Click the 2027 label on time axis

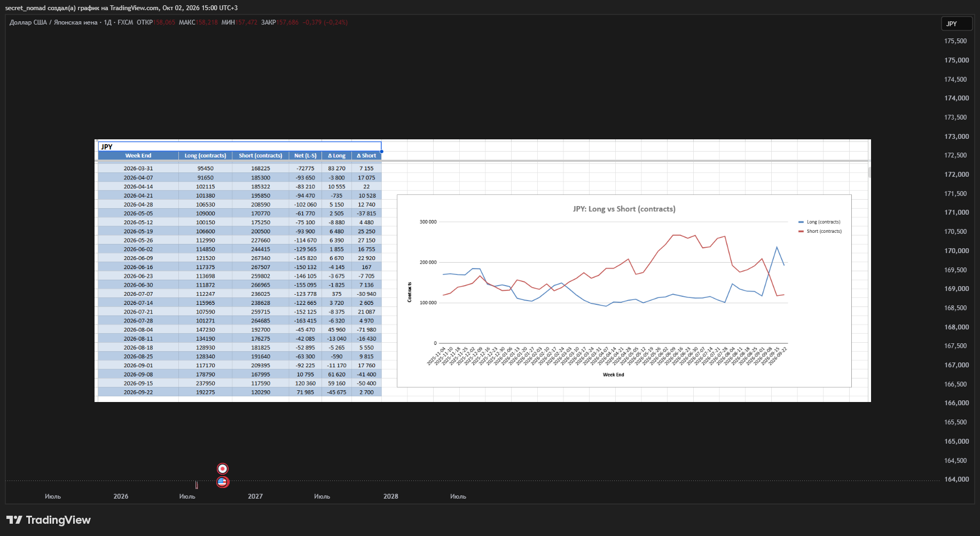(x=255, y=496)
